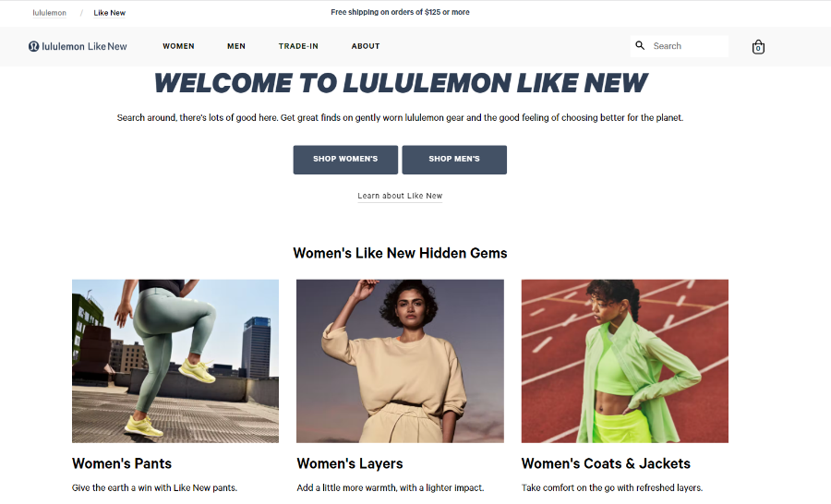Click the Women's Layers heading
Image resolution: width=831 pixels, height=504 pixels.
(x=350, y=463)
